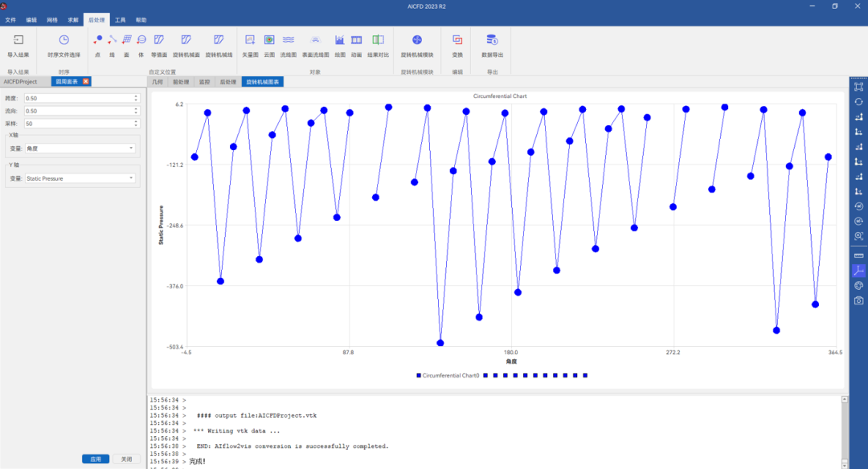Image resolution: width=868 pixels, height=469 pixels.
Task: Click the 流向 spinner arrows
Action: 136,111
